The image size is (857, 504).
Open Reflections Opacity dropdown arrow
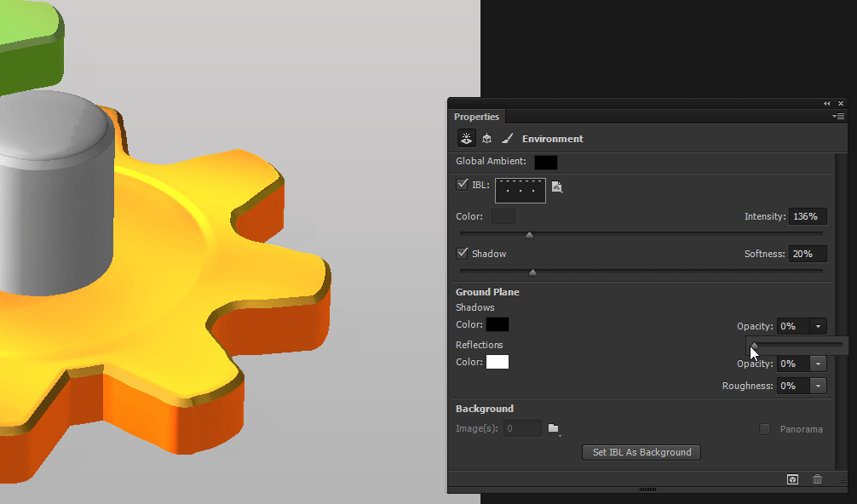click(x=818, y=364)
